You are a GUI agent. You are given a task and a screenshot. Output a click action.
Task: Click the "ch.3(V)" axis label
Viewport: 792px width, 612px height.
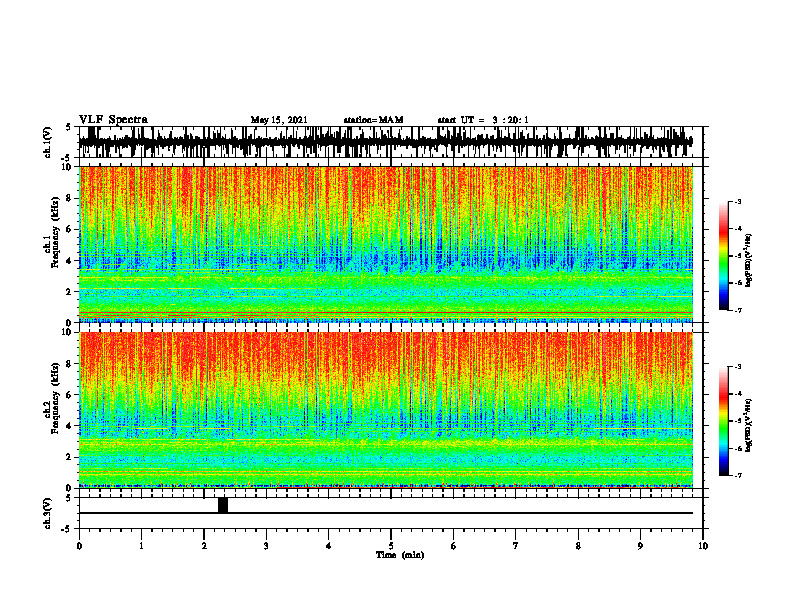(48, 513)
